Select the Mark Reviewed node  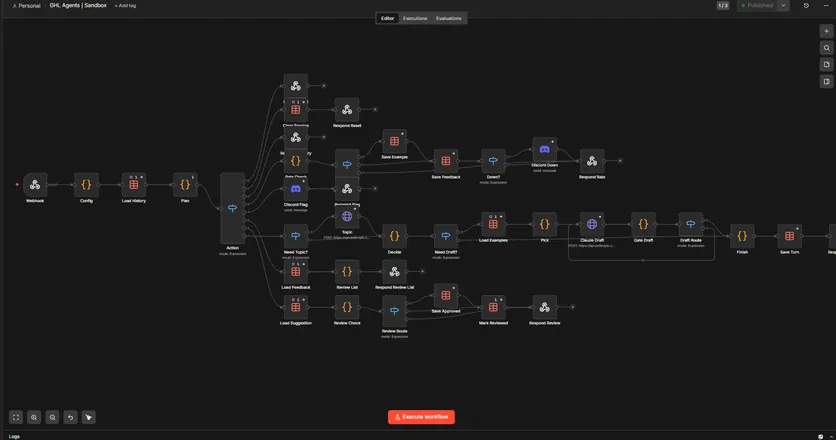coord(493,307)
